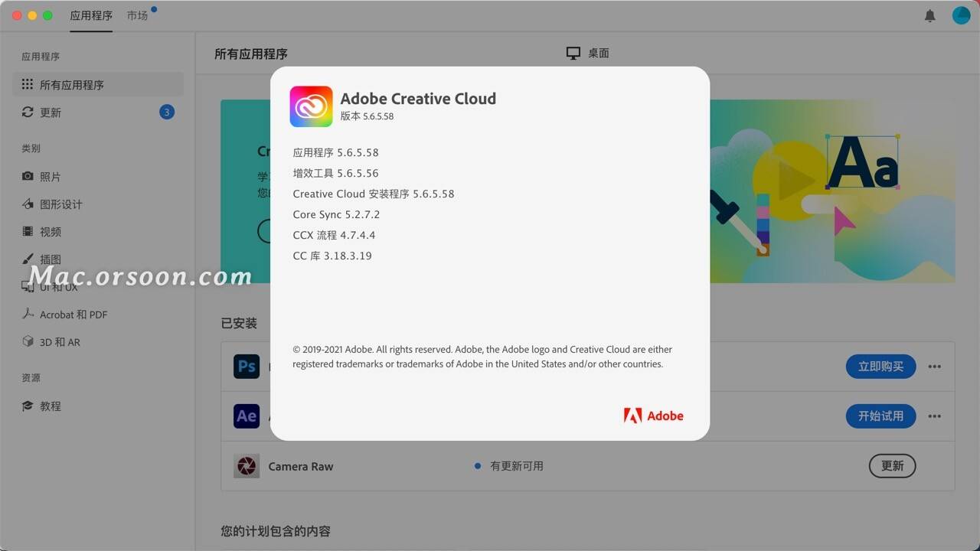Click the Camera Raw app name
The width and height of the screenshot is (980, 551).
pyautogui.click(x=301, y=466)
